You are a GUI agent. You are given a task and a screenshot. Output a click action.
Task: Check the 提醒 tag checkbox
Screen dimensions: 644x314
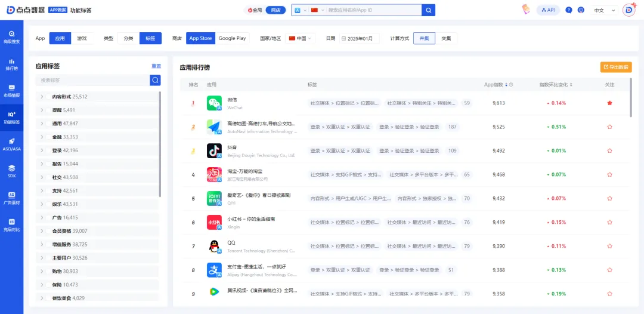[48, 110]
